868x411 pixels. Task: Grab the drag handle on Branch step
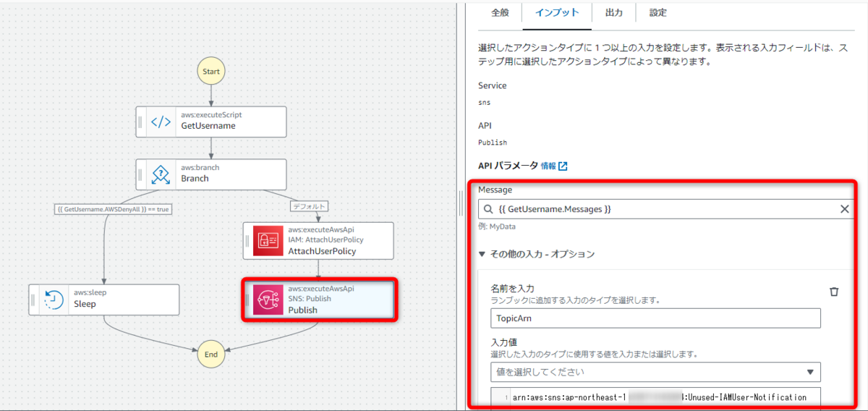(141, 174)
